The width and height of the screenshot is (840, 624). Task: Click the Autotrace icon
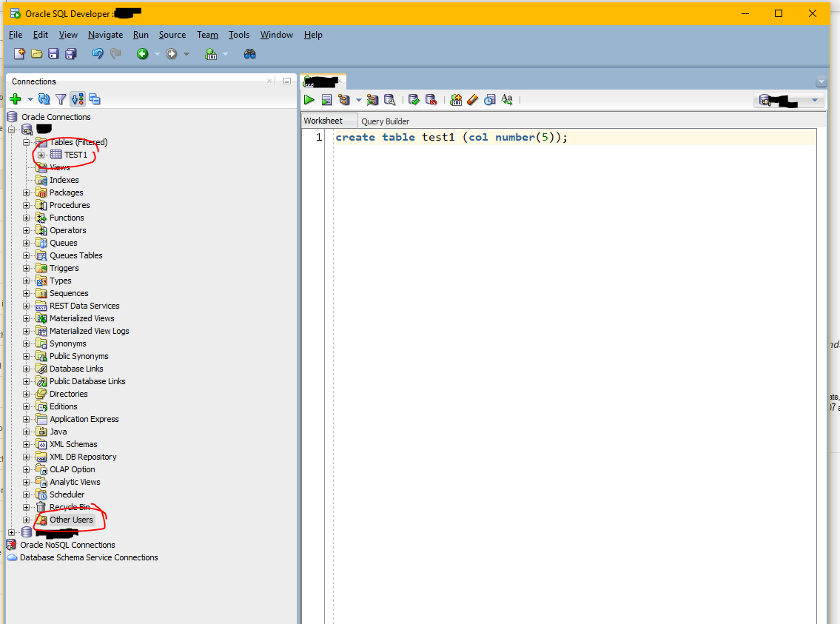(372, 100)
